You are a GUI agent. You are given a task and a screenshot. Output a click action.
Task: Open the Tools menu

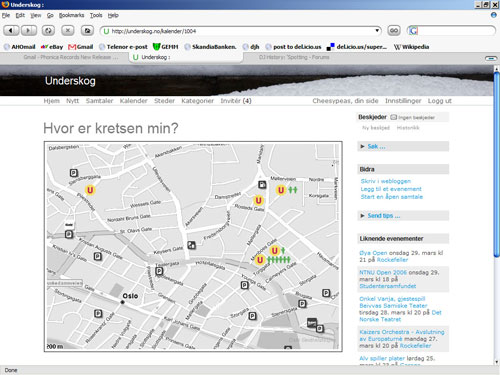tap(96, 15)
